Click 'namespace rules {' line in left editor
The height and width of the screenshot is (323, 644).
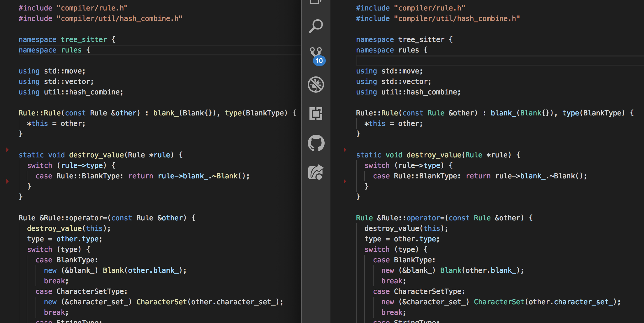(x=54, y=50)
